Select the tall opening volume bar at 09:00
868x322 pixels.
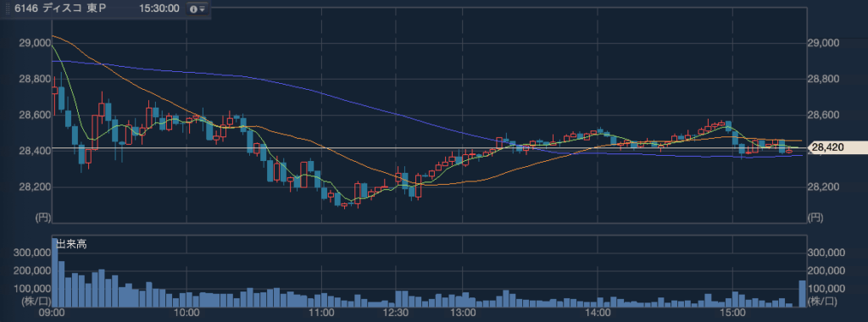[x=55, y=273]
